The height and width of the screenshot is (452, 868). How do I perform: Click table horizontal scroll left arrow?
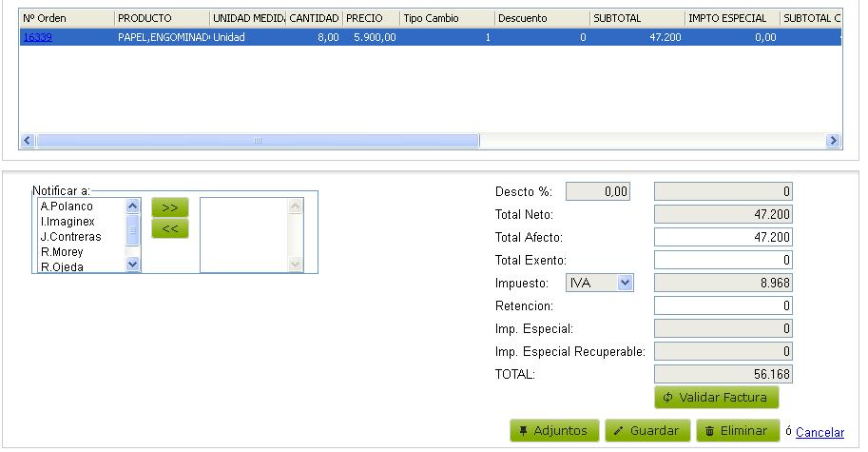[28, 140]
